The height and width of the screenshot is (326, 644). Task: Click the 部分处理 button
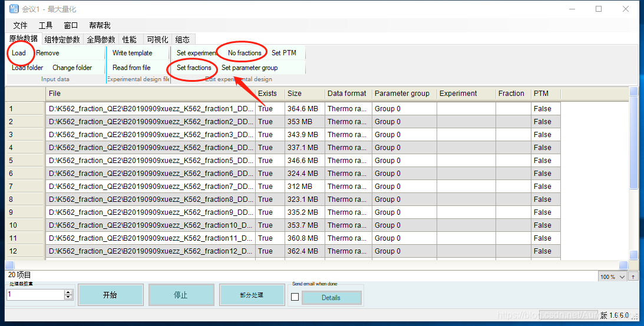tap(252, 295)
